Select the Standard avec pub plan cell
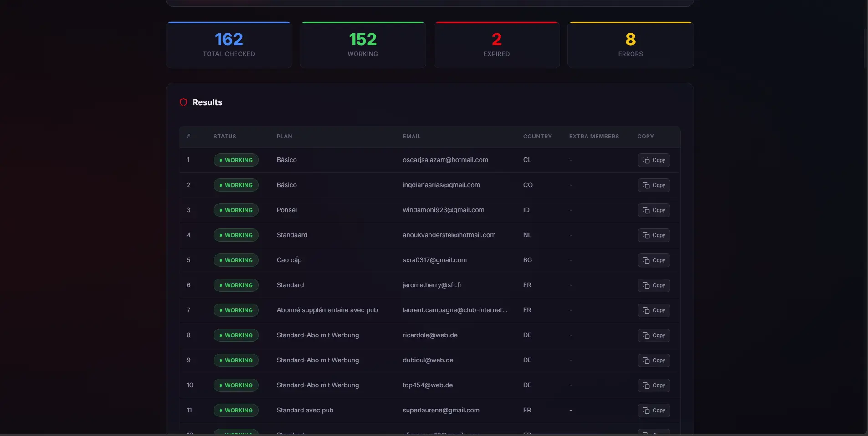 (x=305, y=410)
